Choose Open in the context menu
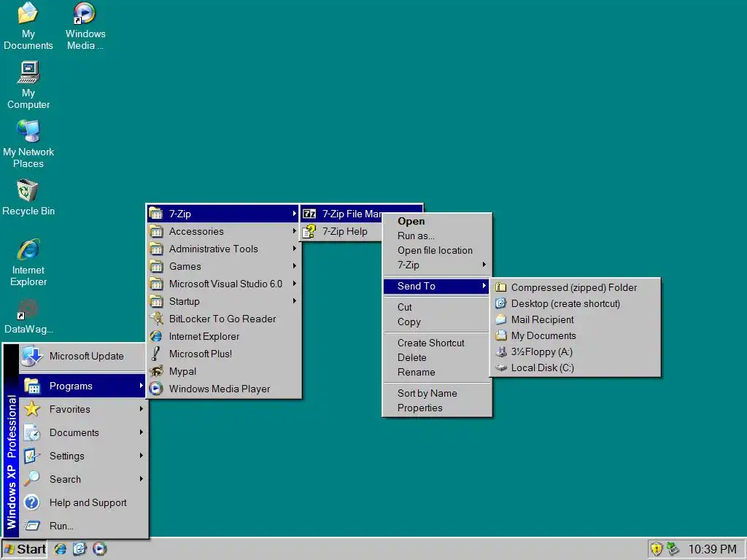747x560 pixels. (x=437, y=221)
